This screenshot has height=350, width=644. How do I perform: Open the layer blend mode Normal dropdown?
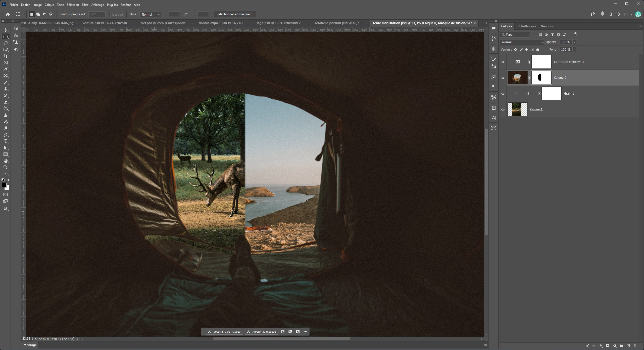(x=522, y=42)
